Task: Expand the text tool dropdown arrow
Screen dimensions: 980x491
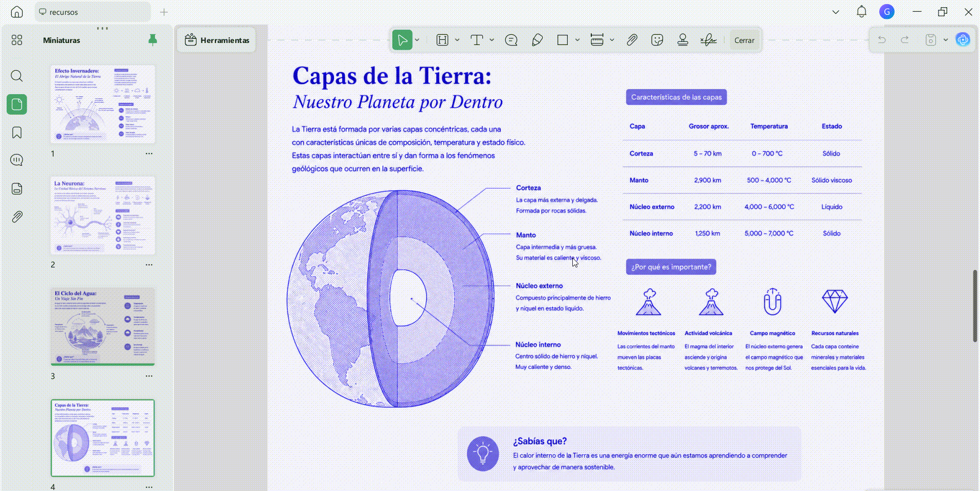Action: click(492, 40)
